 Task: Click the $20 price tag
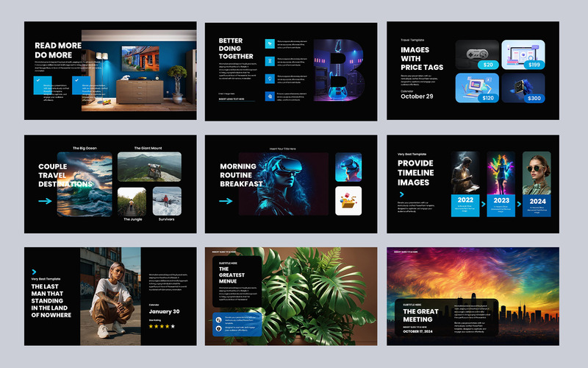pos(487,65)
